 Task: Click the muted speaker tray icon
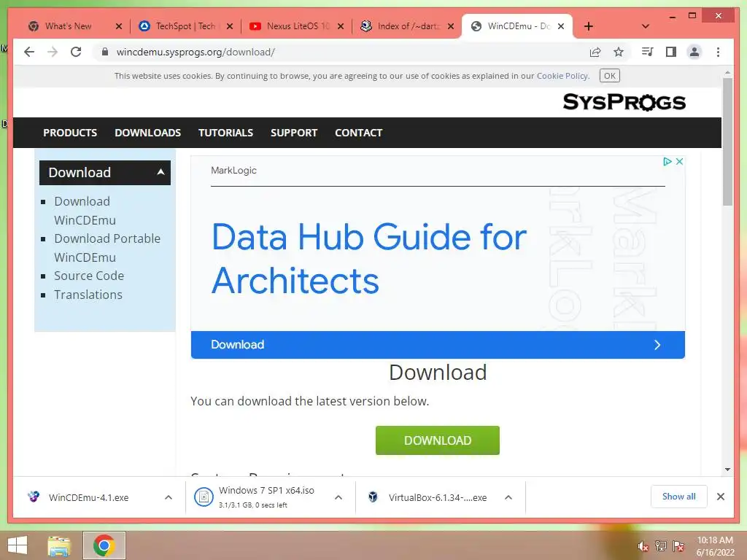tap(643, 546)
